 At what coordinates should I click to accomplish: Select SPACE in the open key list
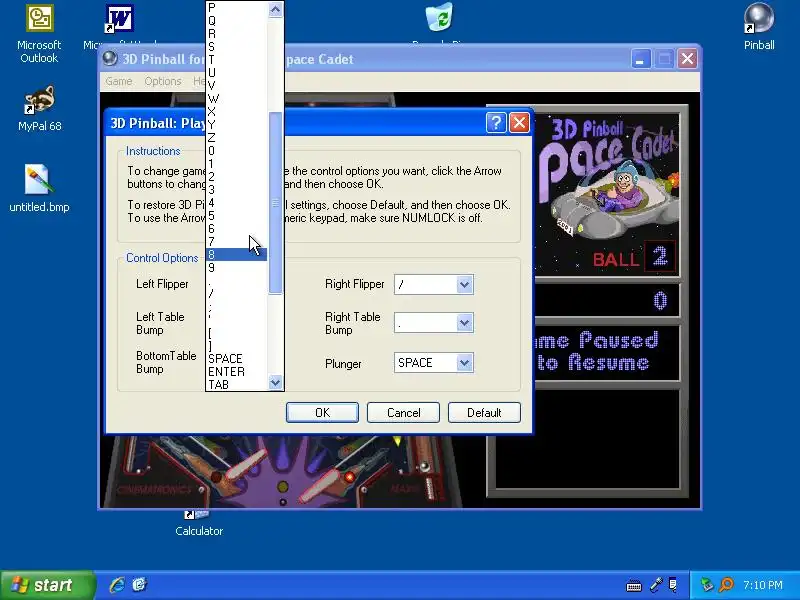(x=237, y=359)
